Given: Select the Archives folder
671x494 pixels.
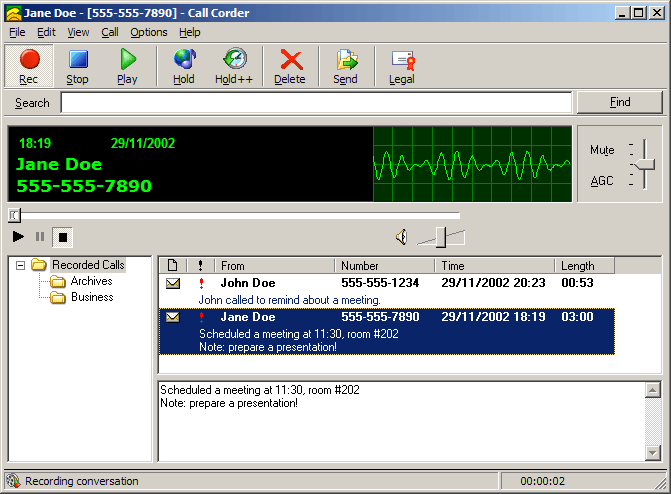Looking at the screenshot, I should tap(91, 282).
